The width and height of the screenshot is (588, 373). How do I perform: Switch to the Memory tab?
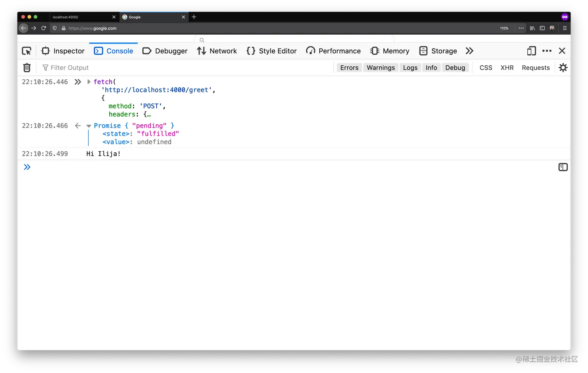[390, 51]
